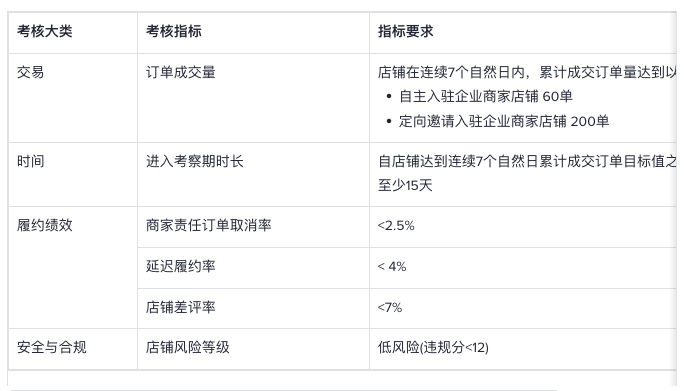Select the 时间 category cell

pyautogui.click(x=73, y=174)
